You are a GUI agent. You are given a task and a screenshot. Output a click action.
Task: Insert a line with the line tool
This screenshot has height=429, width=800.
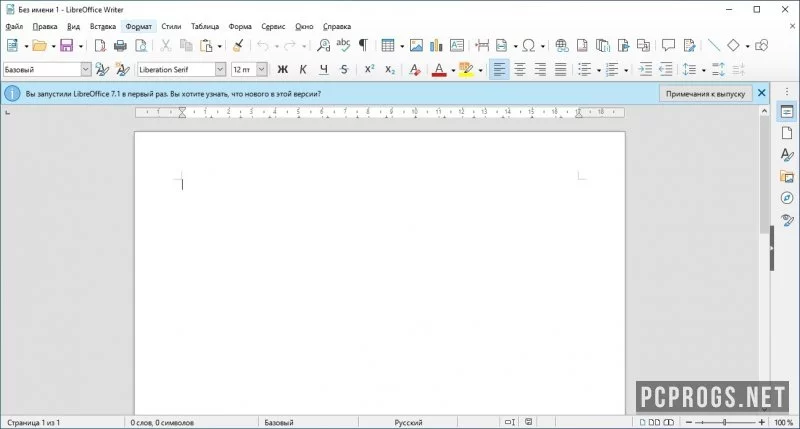pyautogui.click(x=714, y=45)
